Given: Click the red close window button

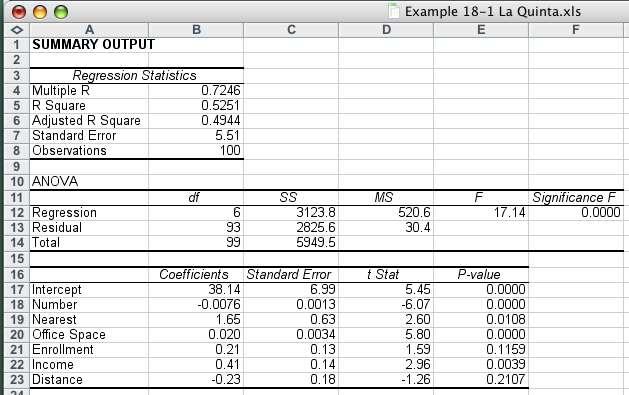Looking at the screenshot, I should coord(18,12).
